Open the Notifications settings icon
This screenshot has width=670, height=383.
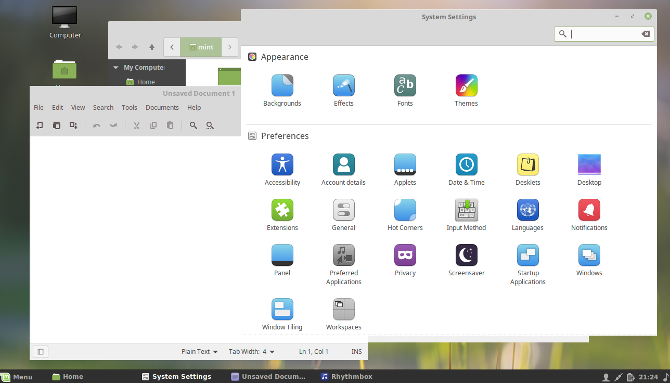(589, 215)
